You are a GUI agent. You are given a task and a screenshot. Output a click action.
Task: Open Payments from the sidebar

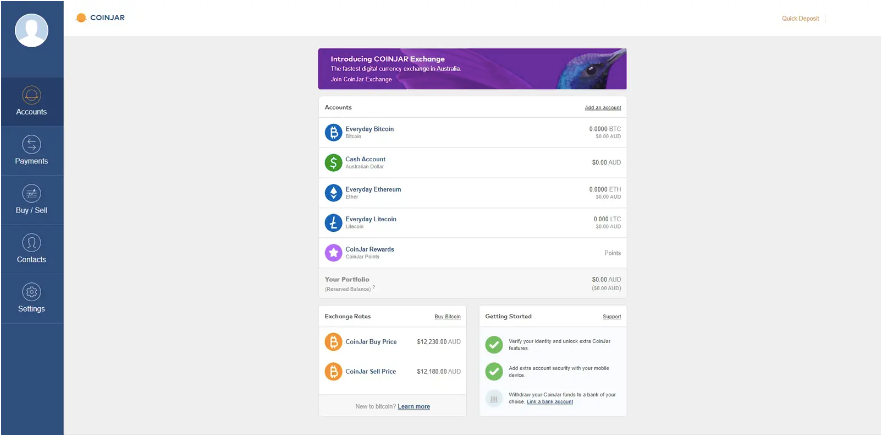(x=32, y=150)
